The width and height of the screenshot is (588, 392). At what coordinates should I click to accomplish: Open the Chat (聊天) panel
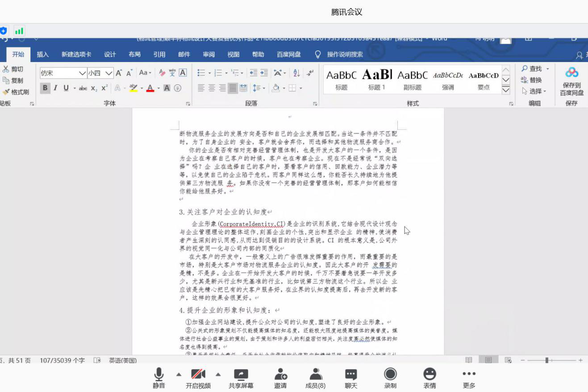coord(351,375)
